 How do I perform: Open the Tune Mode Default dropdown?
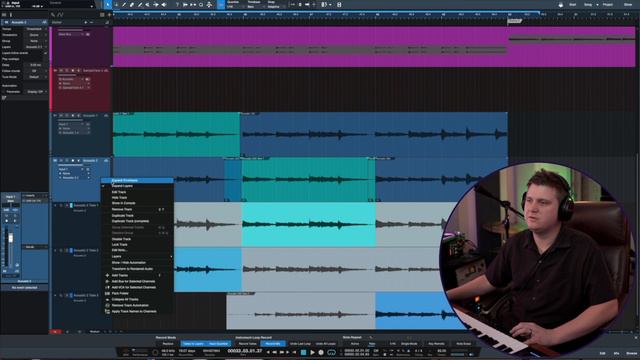pos(35,77)
